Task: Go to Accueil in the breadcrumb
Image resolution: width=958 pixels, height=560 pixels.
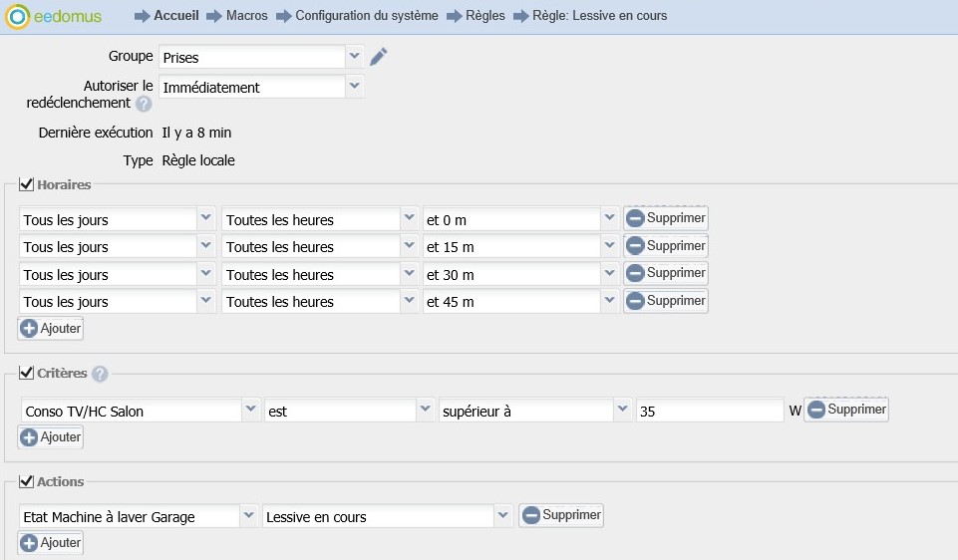Action: 175,16
